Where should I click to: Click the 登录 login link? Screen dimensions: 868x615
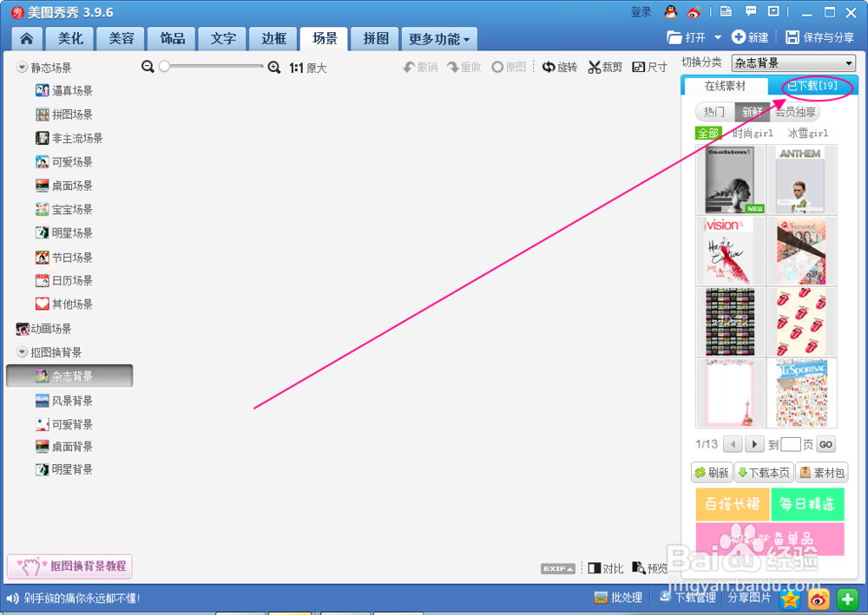click(x=641, y=11)
